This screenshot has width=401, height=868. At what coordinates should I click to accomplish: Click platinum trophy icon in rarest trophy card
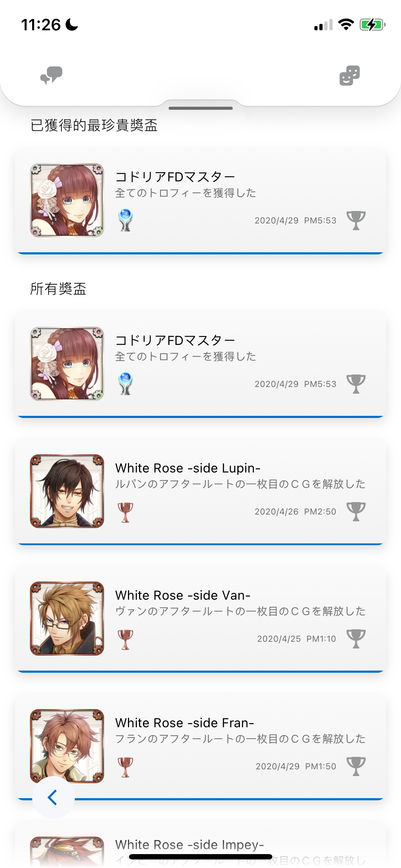(125, 220)
